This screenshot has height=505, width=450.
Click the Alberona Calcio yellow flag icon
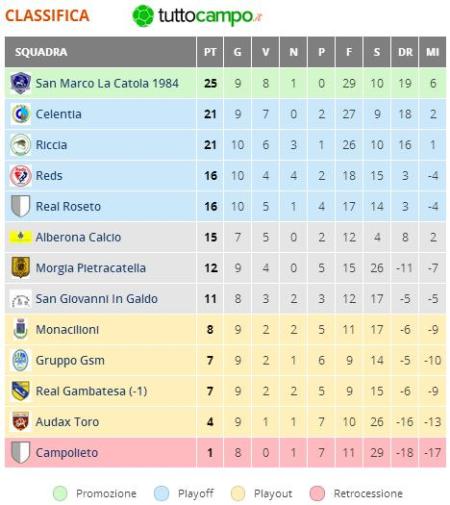[x=21, y=237]
